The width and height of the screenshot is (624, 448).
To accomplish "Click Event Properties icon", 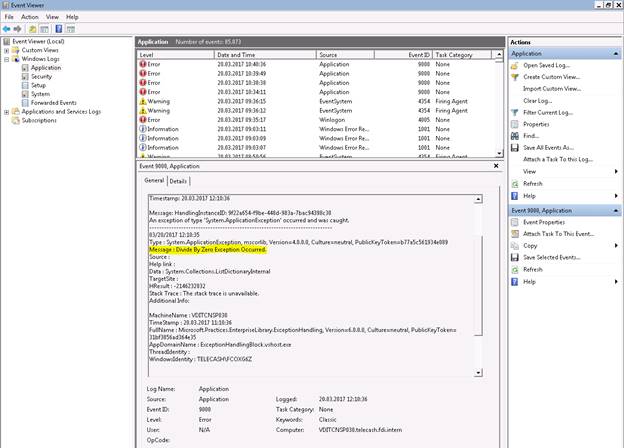I will [515, 222].
